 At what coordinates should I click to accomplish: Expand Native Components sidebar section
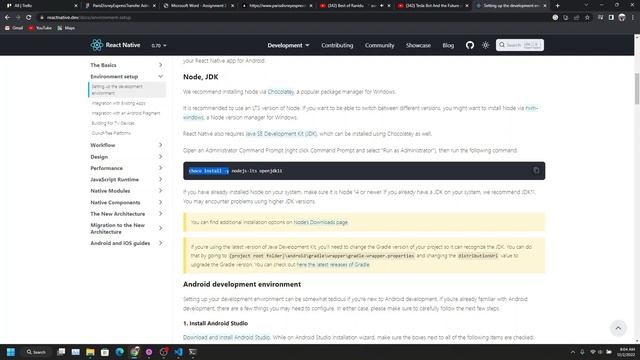pos(127,202)
